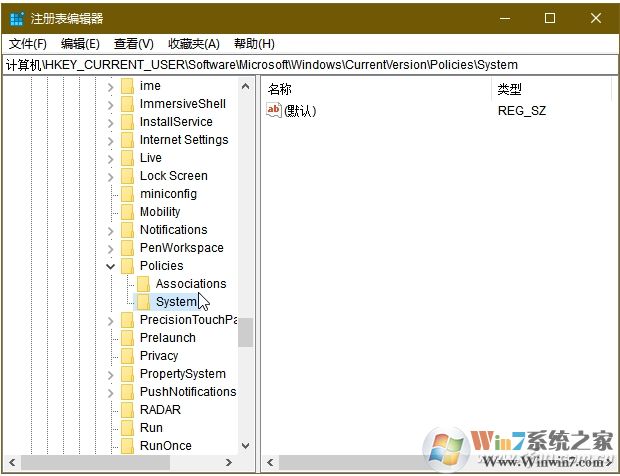
Task: Click the tree pane scroll up arrow
Action: coord(246,86)
